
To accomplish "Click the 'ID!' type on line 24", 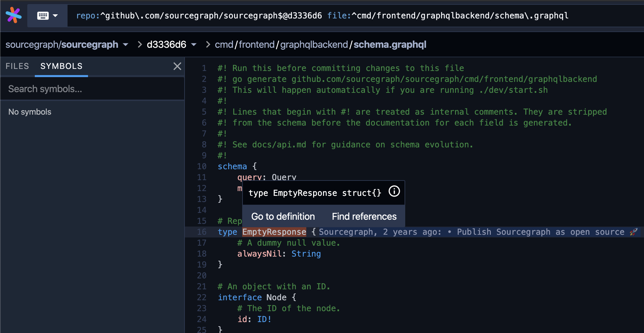I will [x=264, y=319].
